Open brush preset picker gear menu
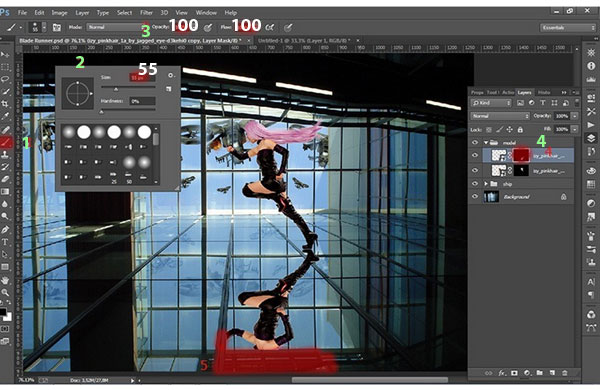 (x=171, y=75)
